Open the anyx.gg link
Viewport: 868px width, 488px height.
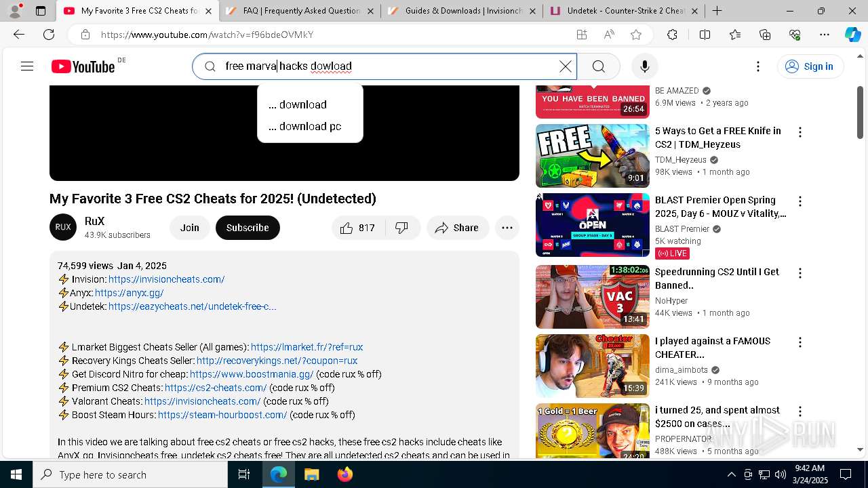(x=129, y=293)
